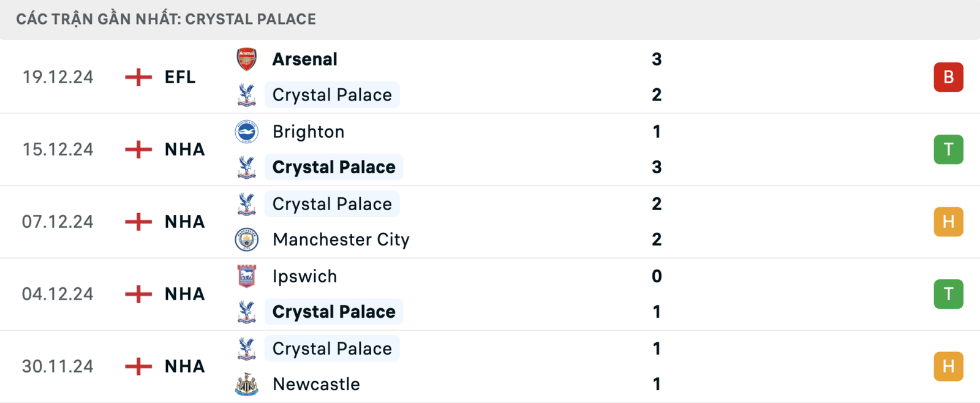
Task: Click Crystal Palace crest in the 19.12.24 match
Action: pos(247,95)
